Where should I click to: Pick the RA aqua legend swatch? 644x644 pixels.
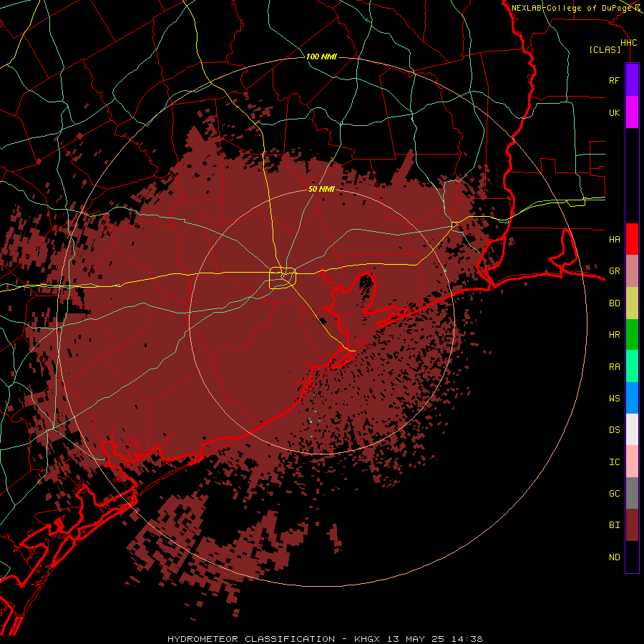(x=632, y=366)
